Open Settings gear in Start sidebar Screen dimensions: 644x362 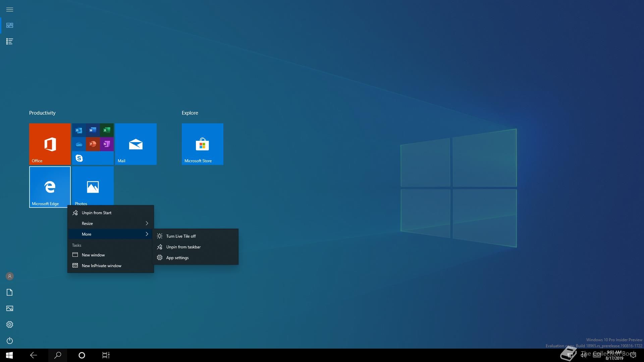(10, 324)
